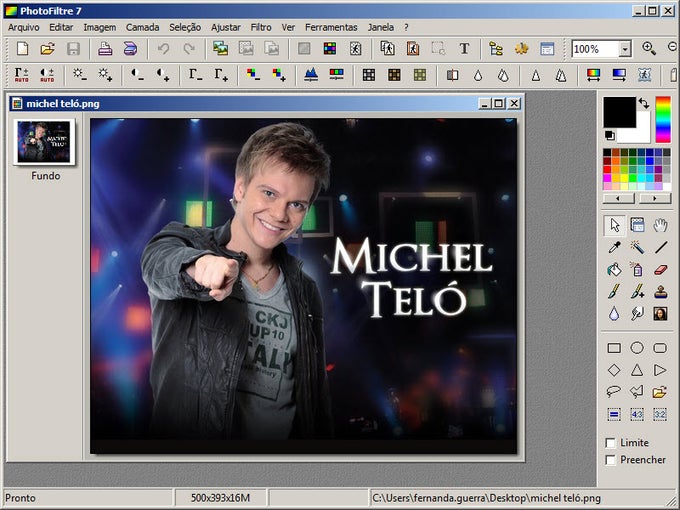
Task: Choose the Rounded rectangle selection shape
Action: tap(660, 348)
